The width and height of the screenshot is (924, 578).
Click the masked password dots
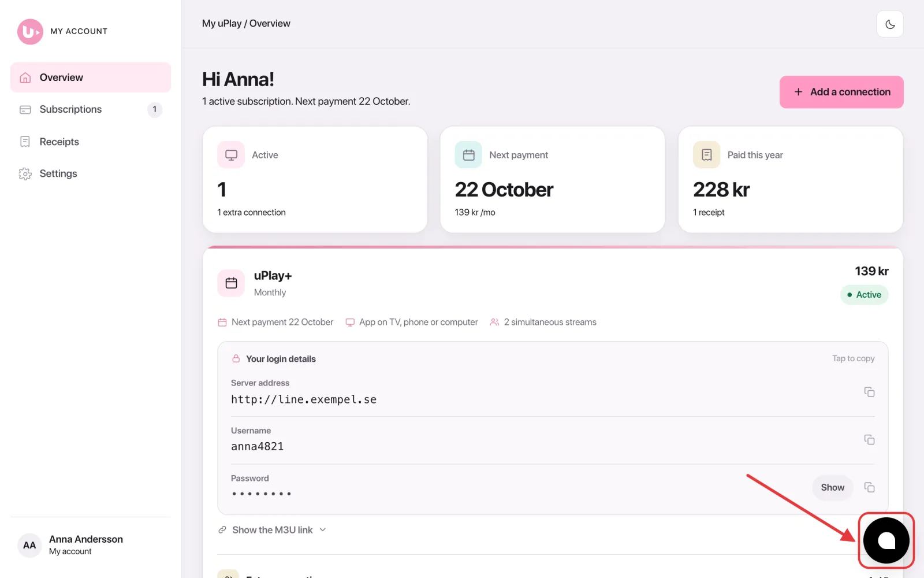(x=261, y=494)
